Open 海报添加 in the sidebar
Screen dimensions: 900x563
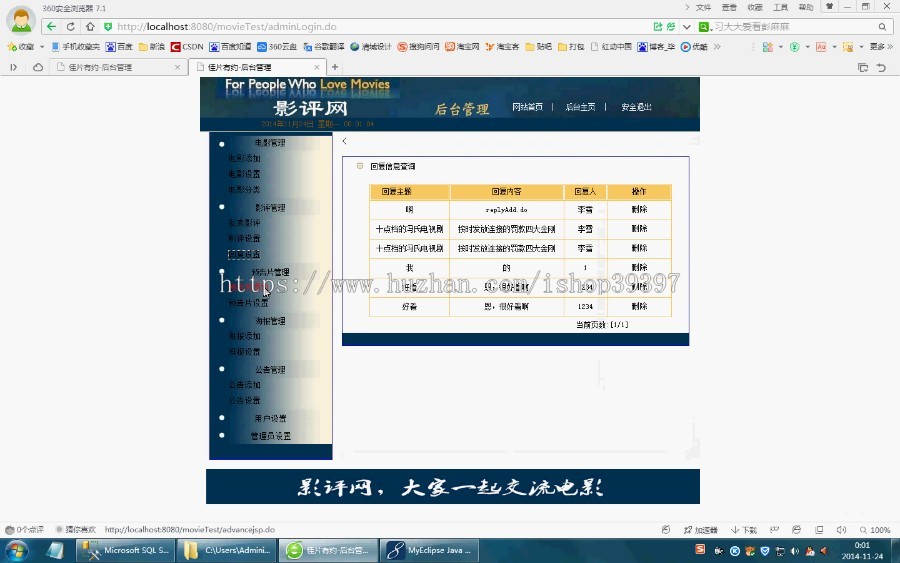pyautogui.click(x=244, y=336)
